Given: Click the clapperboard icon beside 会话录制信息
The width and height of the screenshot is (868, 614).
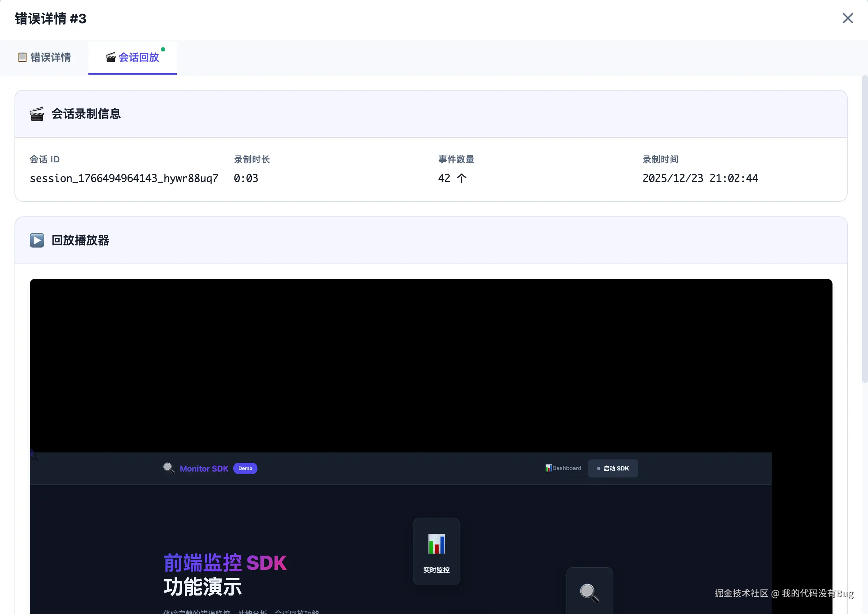Looking at the screenshot, I should (37, 114).
